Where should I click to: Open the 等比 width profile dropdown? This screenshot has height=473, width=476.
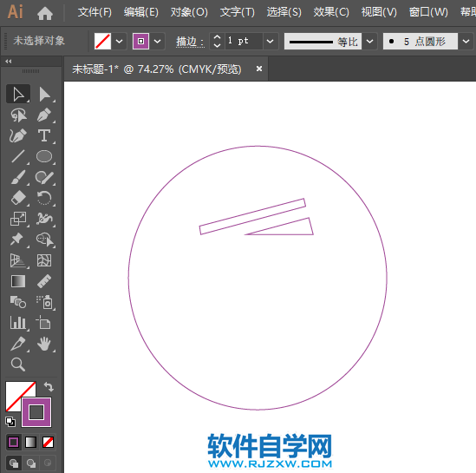point(369,41)
